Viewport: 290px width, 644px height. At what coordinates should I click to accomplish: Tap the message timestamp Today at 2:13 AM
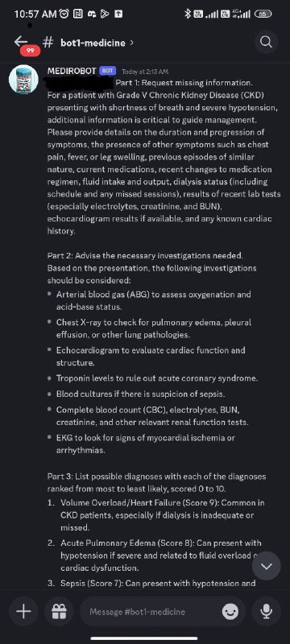[x=145, y=72]
